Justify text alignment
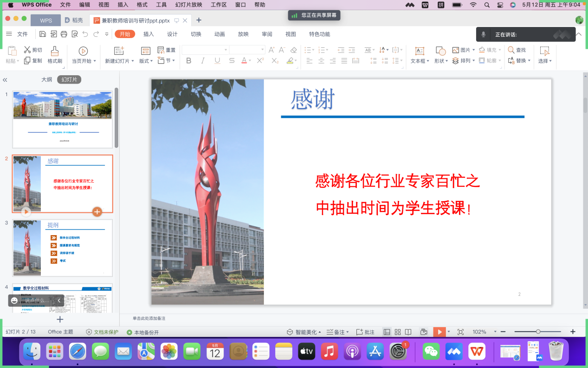 344,60
